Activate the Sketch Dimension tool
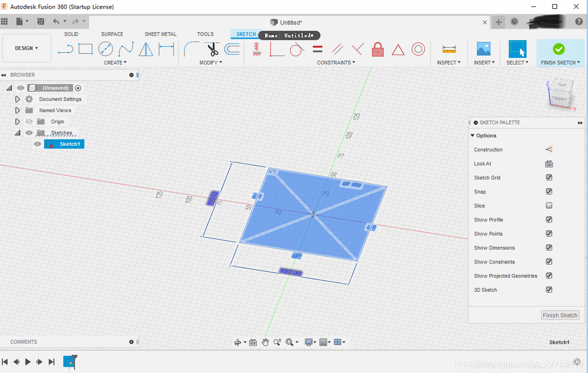 click(166, 50)
